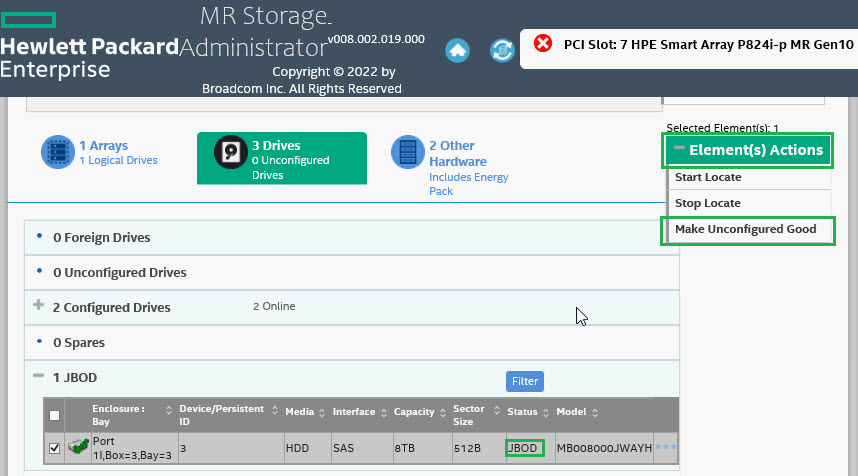Uncheck the Port 1I,Box=3,Bay=3 drive checkbox
The image size is (858, 476).
[54, 448]
